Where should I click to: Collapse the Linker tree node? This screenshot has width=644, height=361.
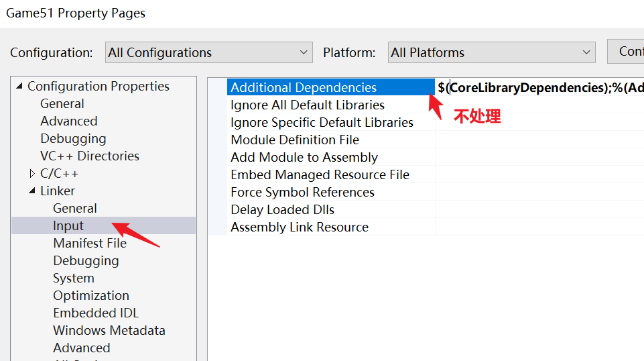pyautogui.click(x=32, y=191)
